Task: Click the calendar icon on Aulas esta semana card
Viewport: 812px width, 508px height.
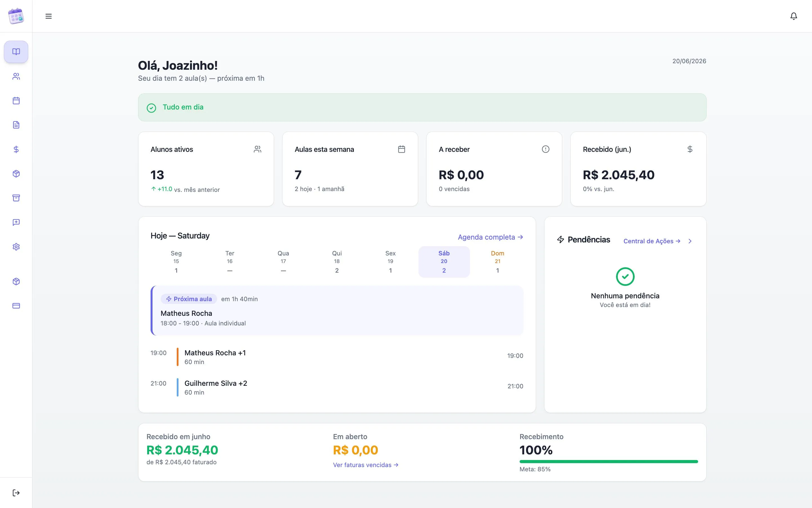Action: (402, 149)
